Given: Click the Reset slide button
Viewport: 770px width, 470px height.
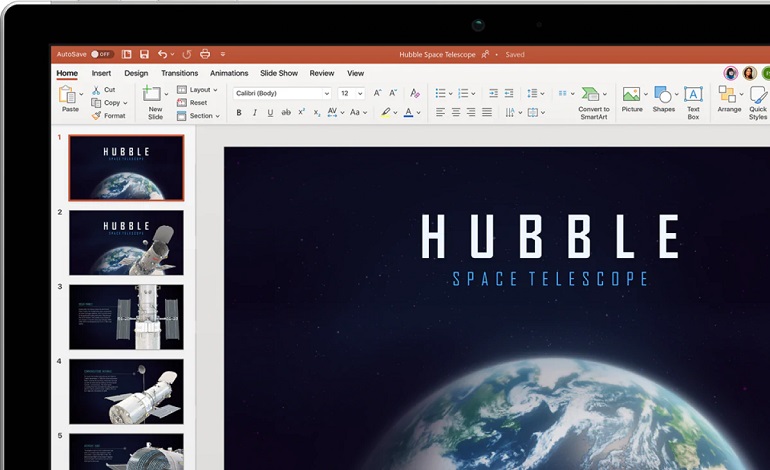Looking at the screenshot, I should (192, 103).
